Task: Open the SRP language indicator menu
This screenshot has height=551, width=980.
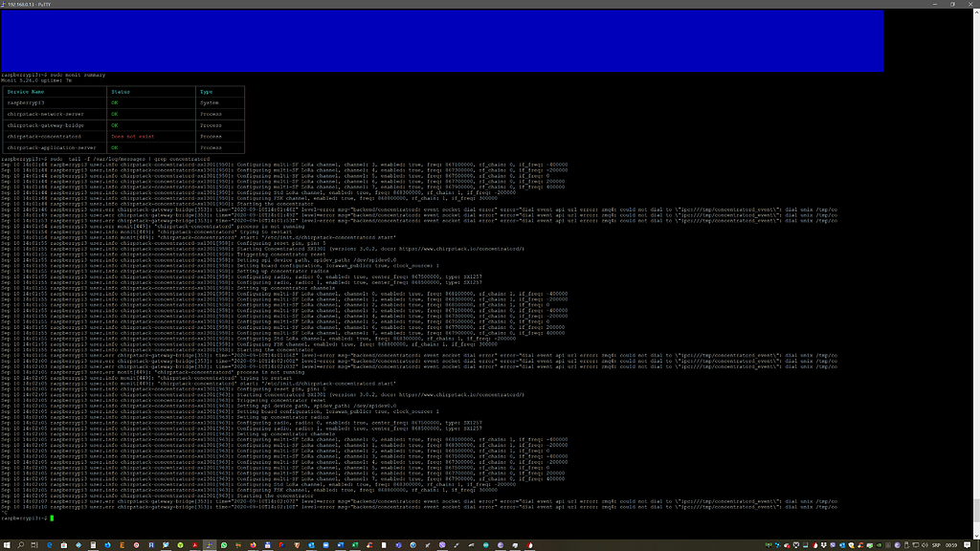Action: [935, 543]
